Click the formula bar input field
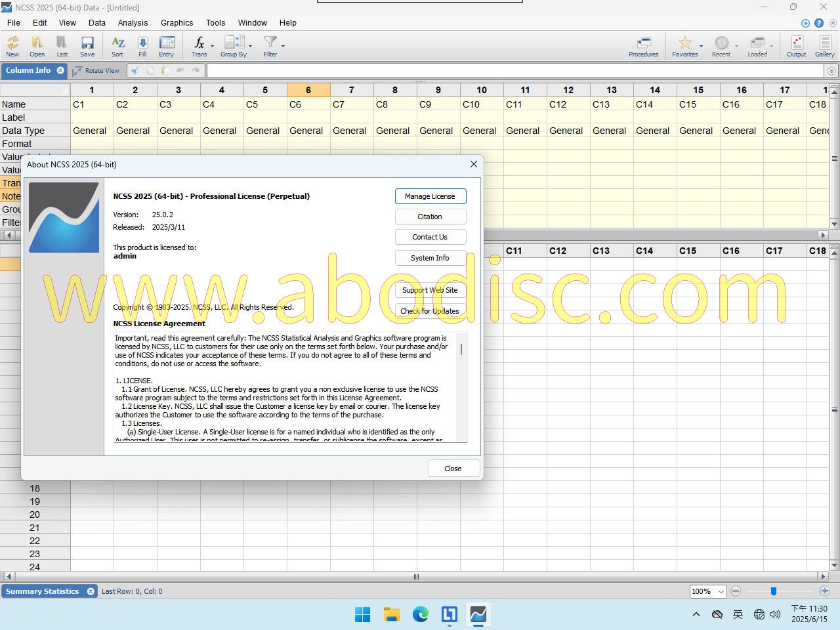The image size is (840, 630). tap(516, 70)
